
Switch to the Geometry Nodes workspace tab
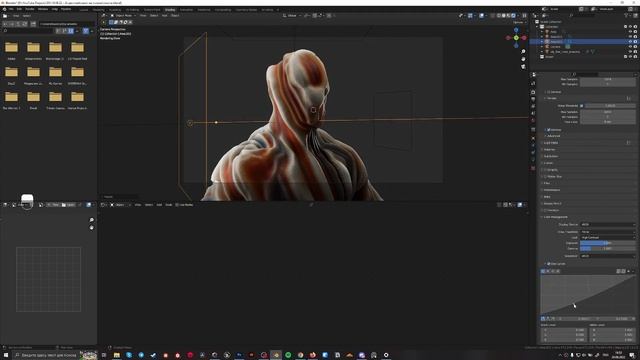coord(246,9)
